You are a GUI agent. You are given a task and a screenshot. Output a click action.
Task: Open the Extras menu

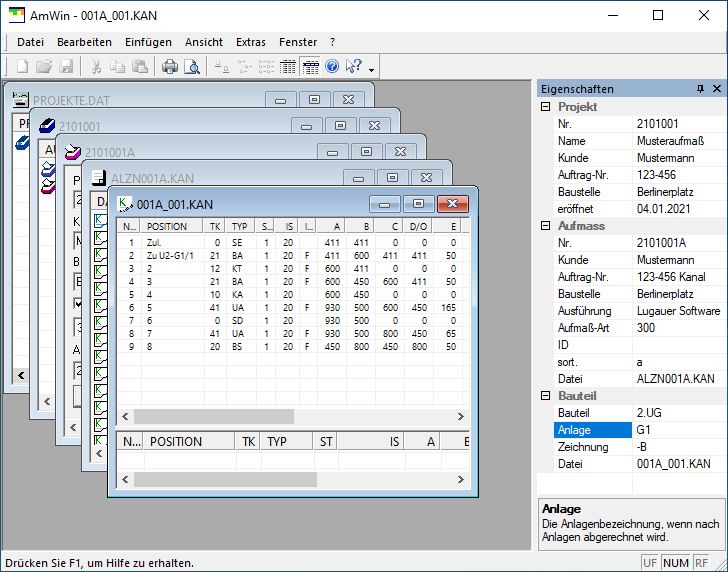pos(251,42)
